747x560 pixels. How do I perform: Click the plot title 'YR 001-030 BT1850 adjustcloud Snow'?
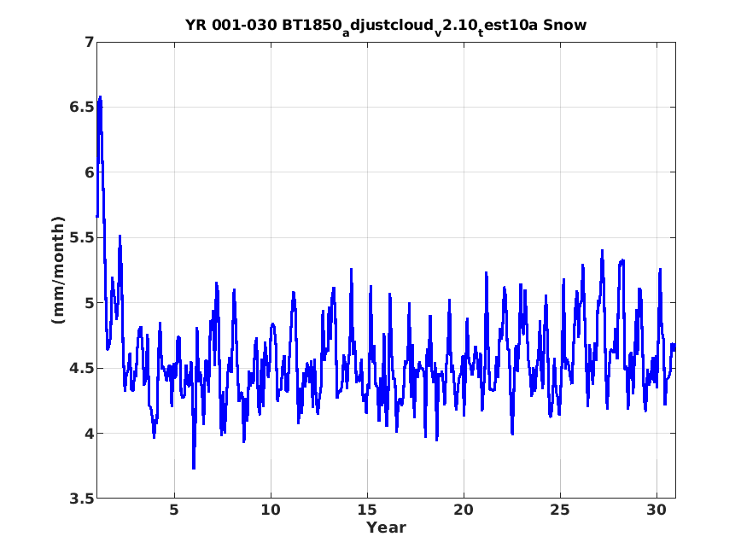click(x=386, y=26)
